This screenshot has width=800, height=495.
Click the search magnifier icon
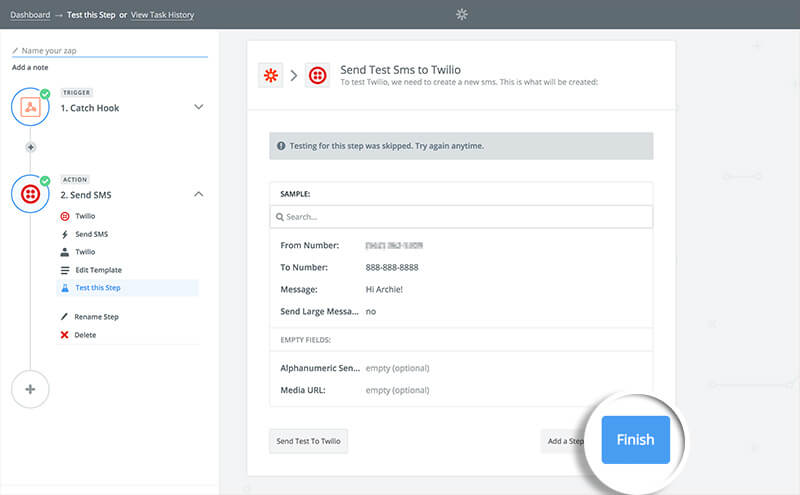(x=280, y=217)
